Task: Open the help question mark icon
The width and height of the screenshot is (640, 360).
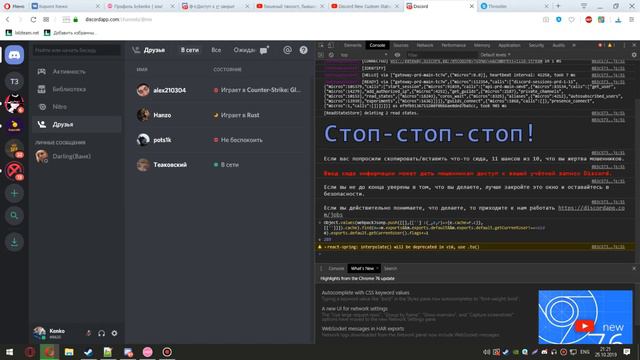Action: click(x=303, y=50)
